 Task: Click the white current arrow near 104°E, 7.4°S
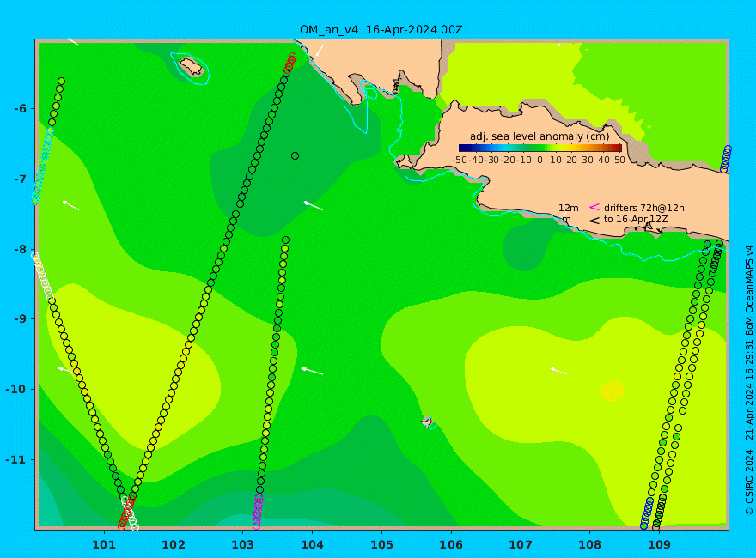point(314,206)
